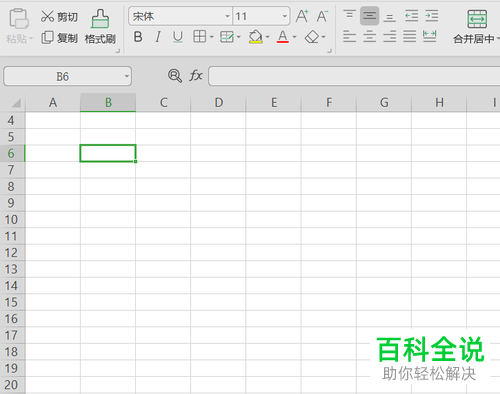
Task: Click the Paste (粘贴) icon
Action: click(x=19, y=19)
